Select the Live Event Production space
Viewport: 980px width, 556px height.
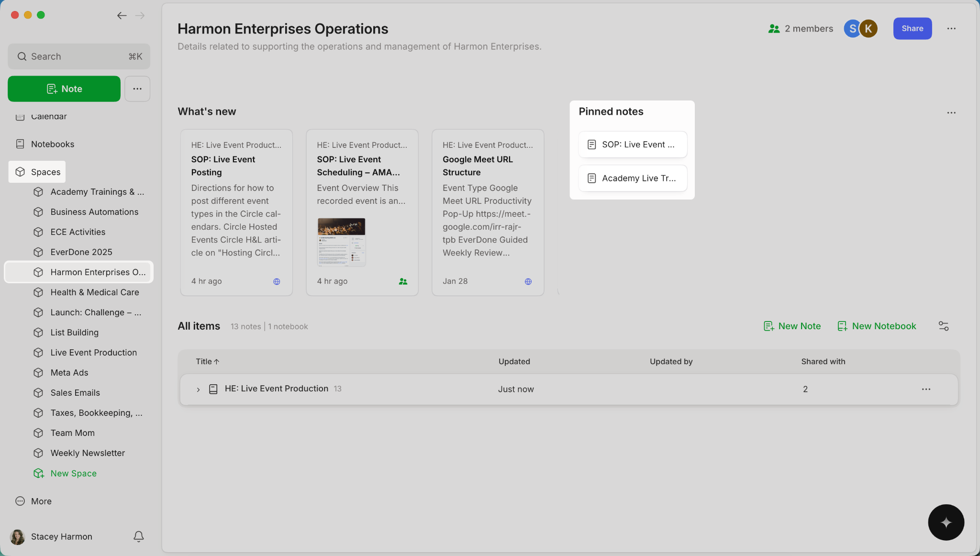pos(93,353)
